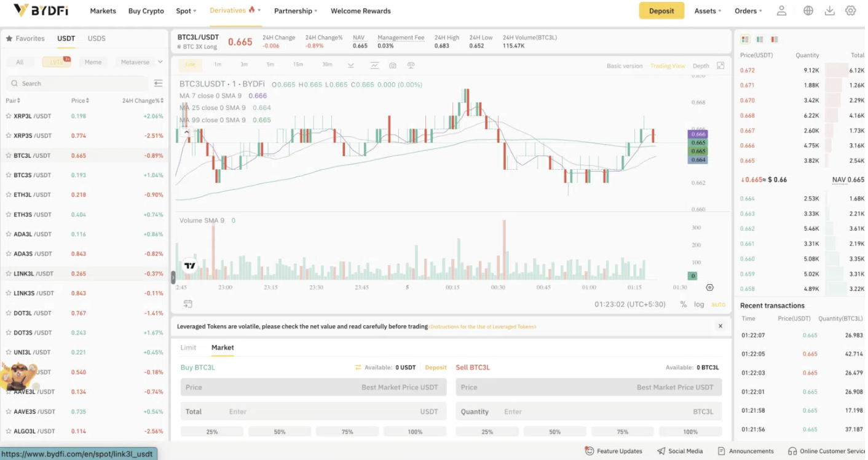Open the language globe icon
Viewport: 868px width, 460px height.
808,10
